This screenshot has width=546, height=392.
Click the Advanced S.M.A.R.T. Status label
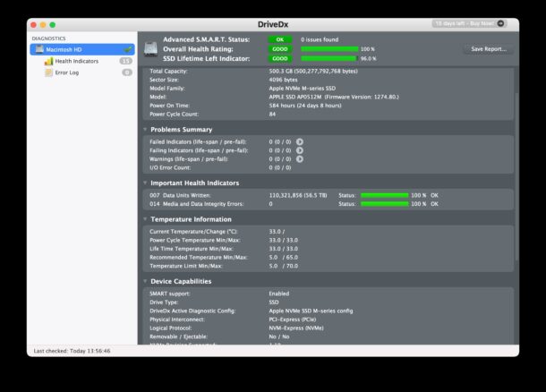click(206, 39)
